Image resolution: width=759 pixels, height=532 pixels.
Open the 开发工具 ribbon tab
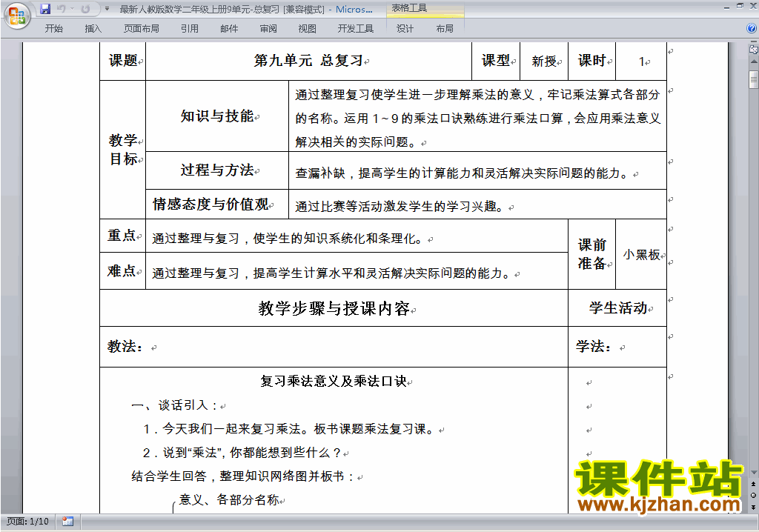pyautogui.click(x=356, y=29)
